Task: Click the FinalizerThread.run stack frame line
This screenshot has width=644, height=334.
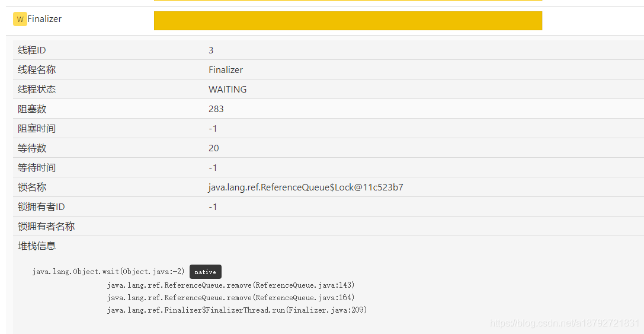Action: [236, 310]
